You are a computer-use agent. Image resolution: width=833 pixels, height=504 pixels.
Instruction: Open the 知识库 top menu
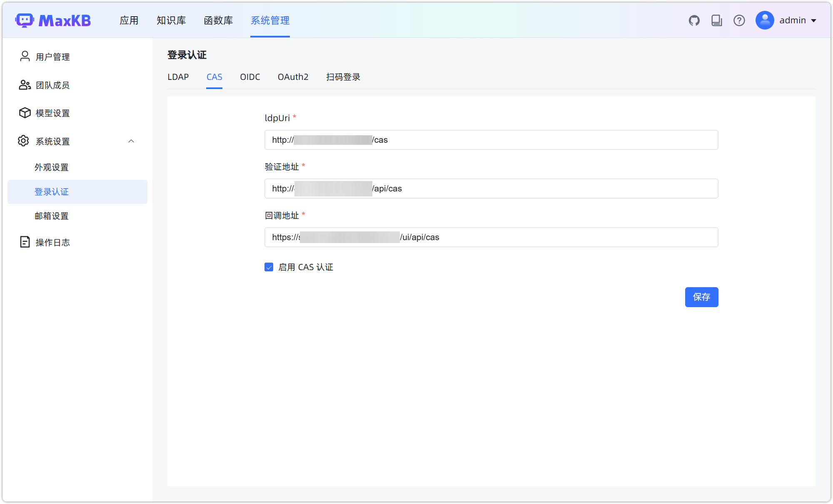[x=171, y=20]
